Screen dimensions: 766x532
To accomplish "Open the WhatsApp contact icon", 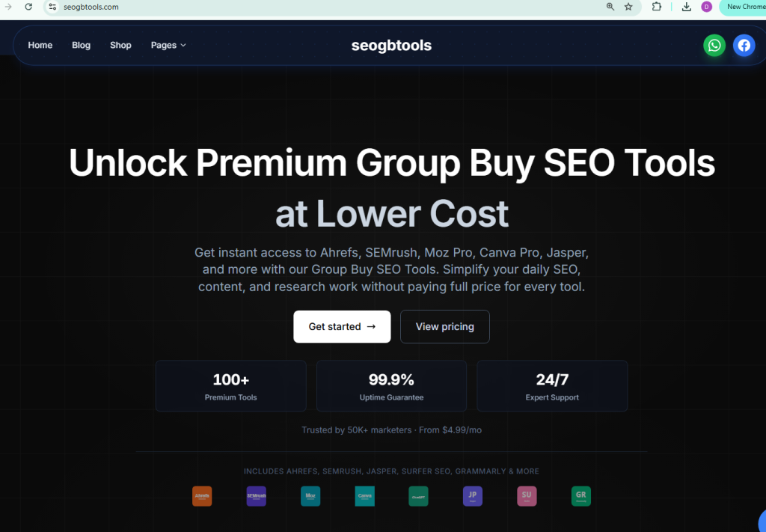I will 714,46.
